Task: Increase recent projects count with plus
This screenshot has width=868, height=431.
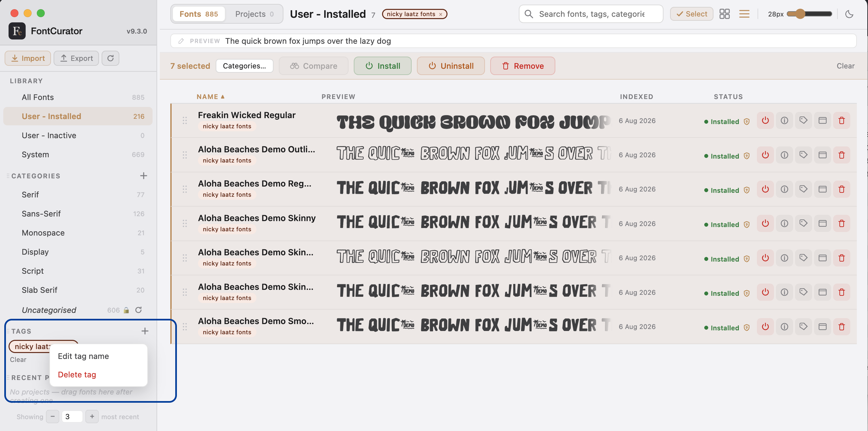Action: 92,417
